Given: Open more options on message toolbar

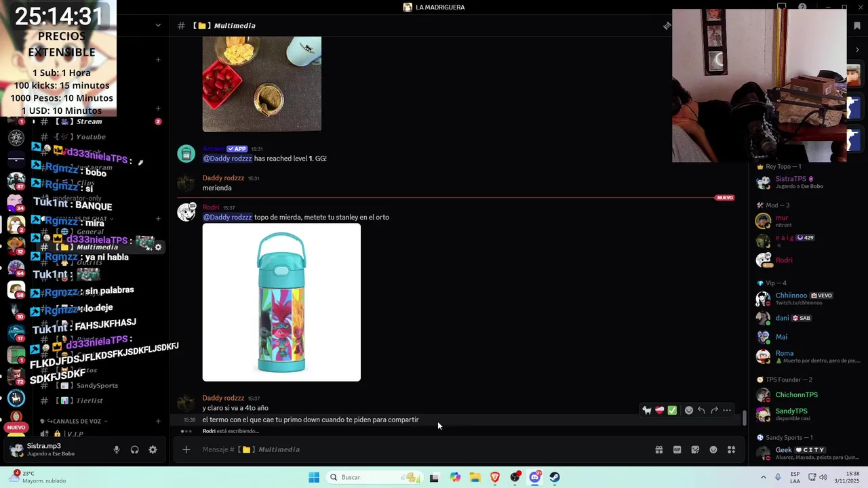Looking at the screenshot, I should [x=727, y=410].
